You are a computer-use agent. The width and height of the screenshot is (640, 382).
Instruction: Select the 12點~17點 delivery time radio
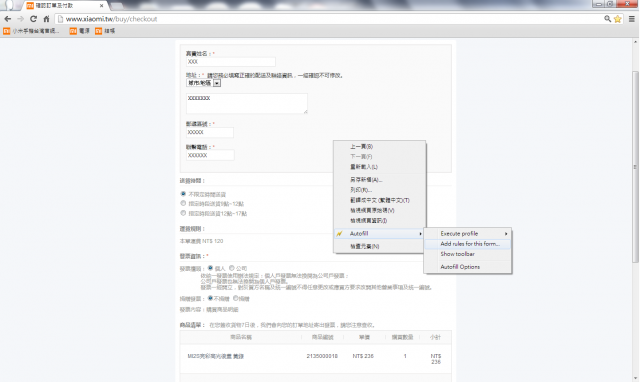(183, 213)
